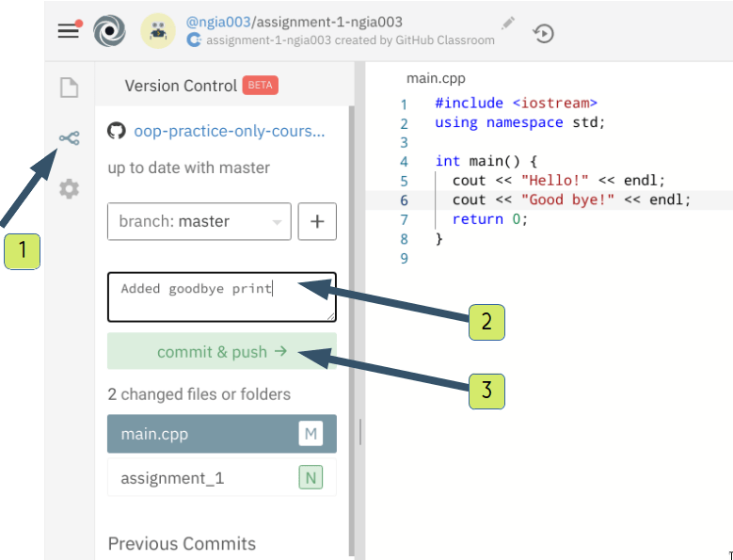
Task: Click the BETA badge
Action: point(261,85)
